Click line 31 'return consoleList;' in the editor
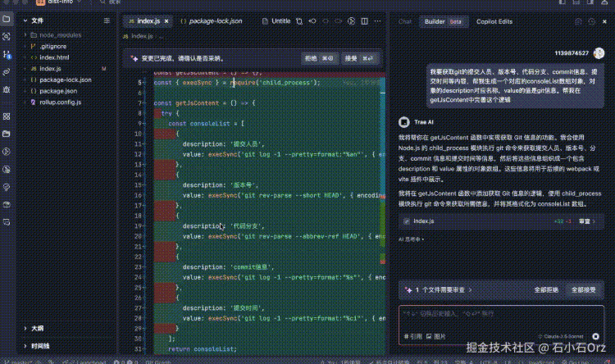615x364 pixels. click(203, 348)
